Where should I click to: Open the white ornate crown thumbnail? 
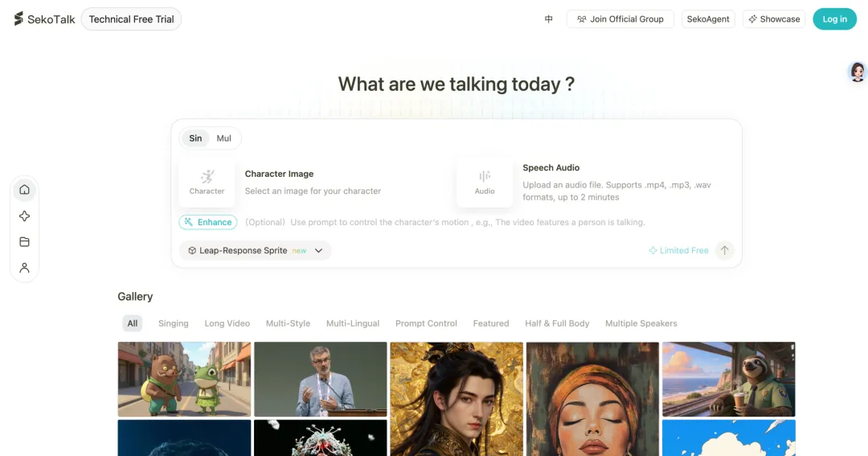(321, 438)
